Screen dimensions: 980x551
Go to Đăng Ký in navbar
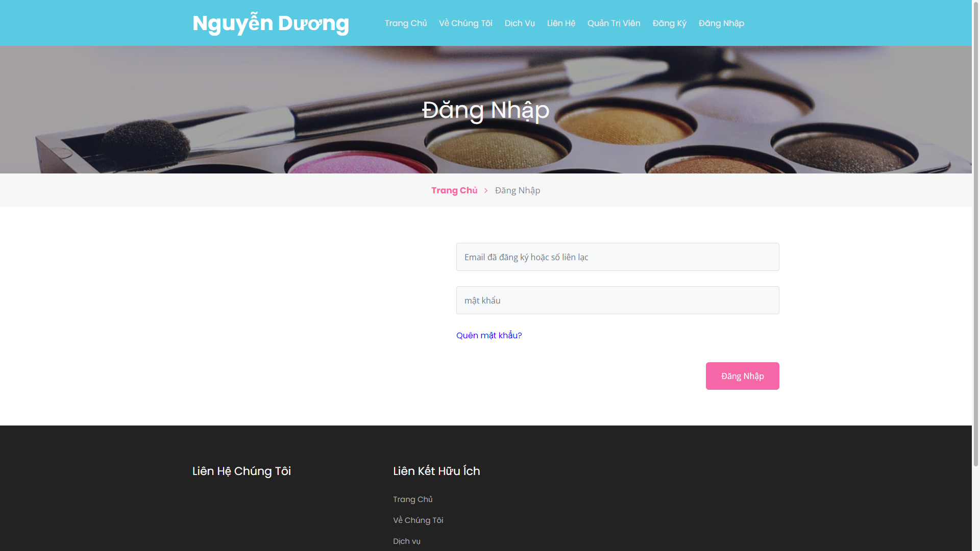click(669, 23)
